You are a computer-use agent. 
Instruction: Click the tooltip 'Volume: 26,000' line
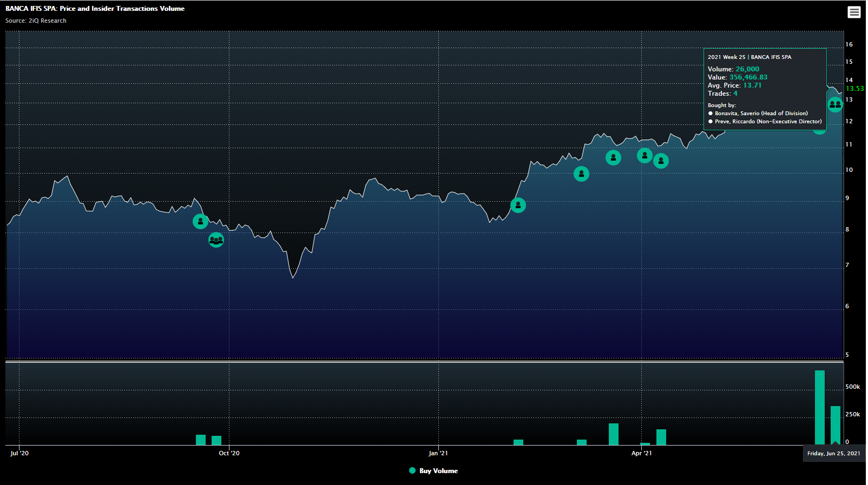[x=733, y=69]
